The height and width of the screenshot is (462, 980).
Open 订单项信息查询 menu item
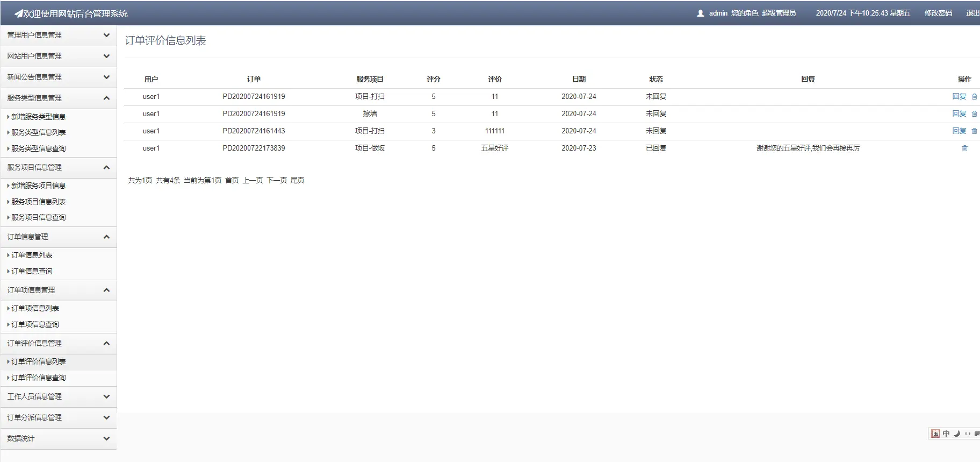35,324
